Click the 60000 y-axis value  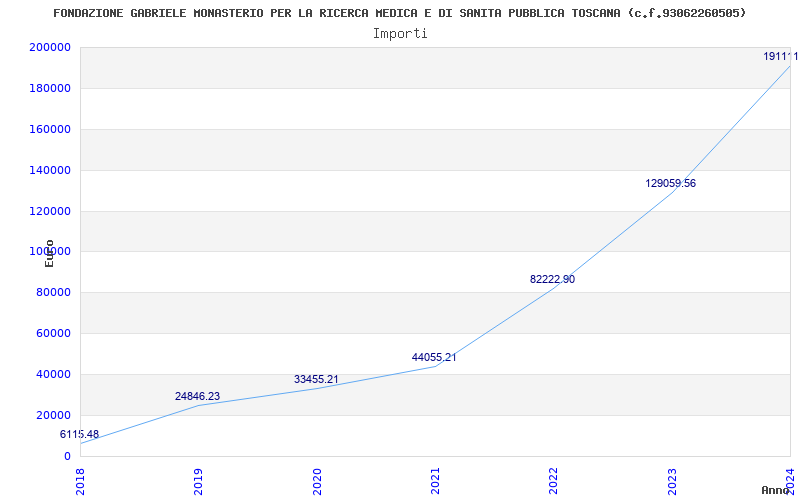(54, 333)
